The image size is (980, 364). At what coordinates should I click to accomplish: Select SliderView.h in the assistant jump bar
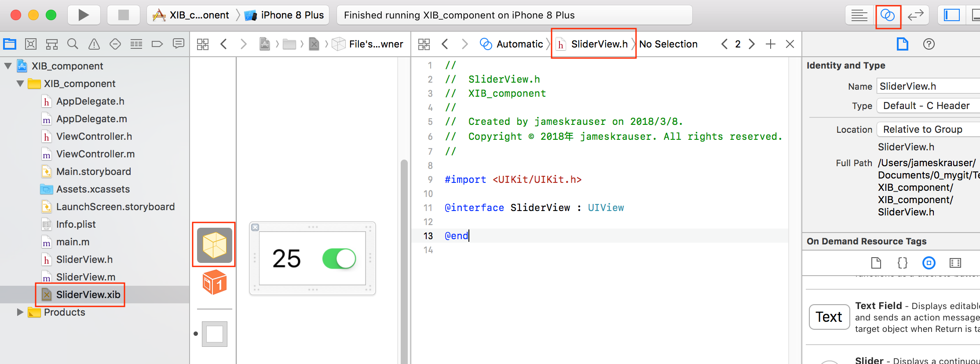coord(592,44)
